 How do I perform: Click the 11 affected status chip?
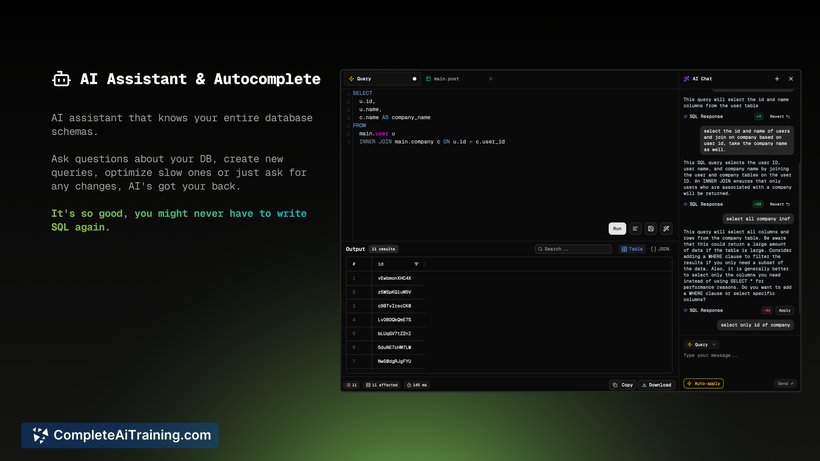click(382, 385)
